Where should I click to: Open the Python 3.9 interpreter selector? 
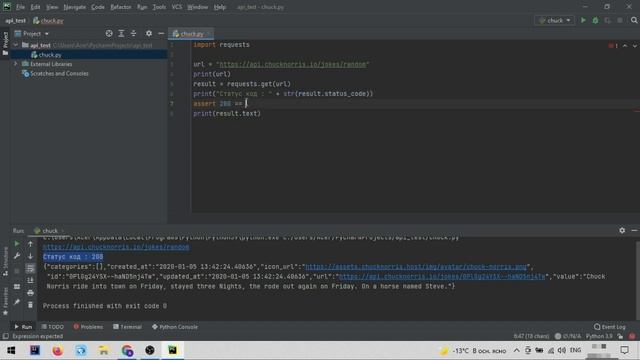[x=599, y=336]
